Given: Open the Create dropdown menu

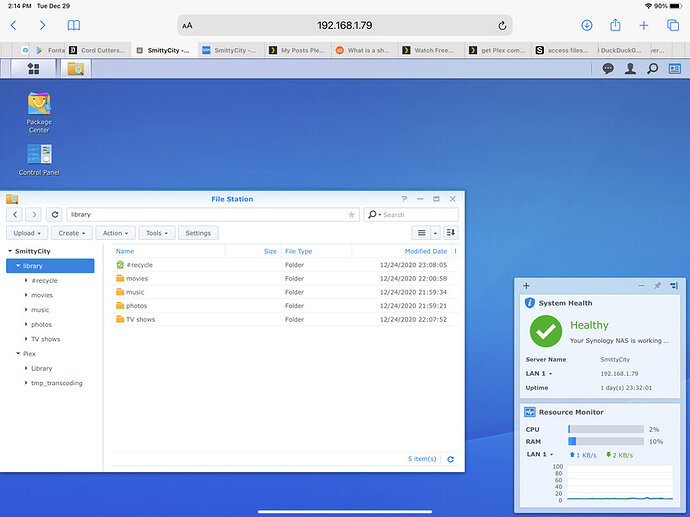Looking at the screenshot, I should [x=72, y=233].
